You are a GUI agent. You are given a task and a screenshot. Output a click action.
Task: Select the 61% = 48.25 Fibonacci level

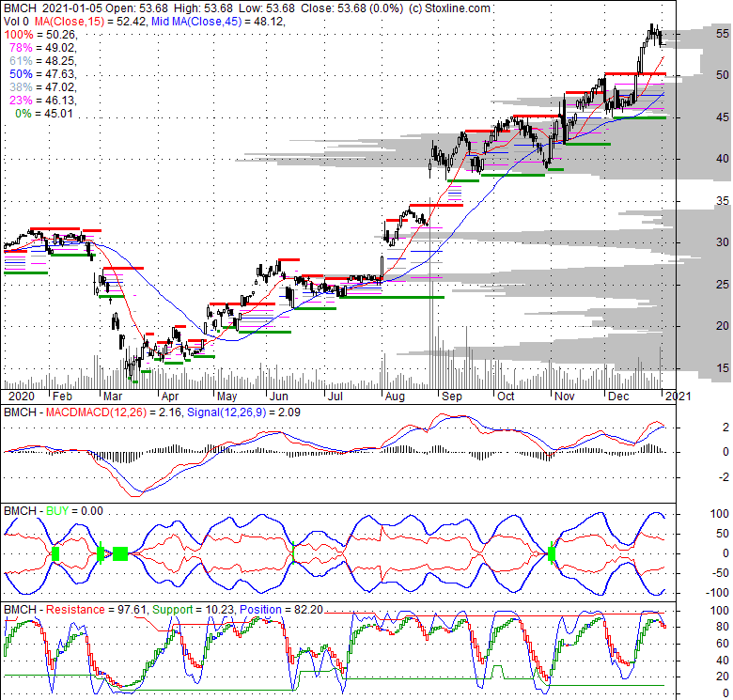pos(42,61)
